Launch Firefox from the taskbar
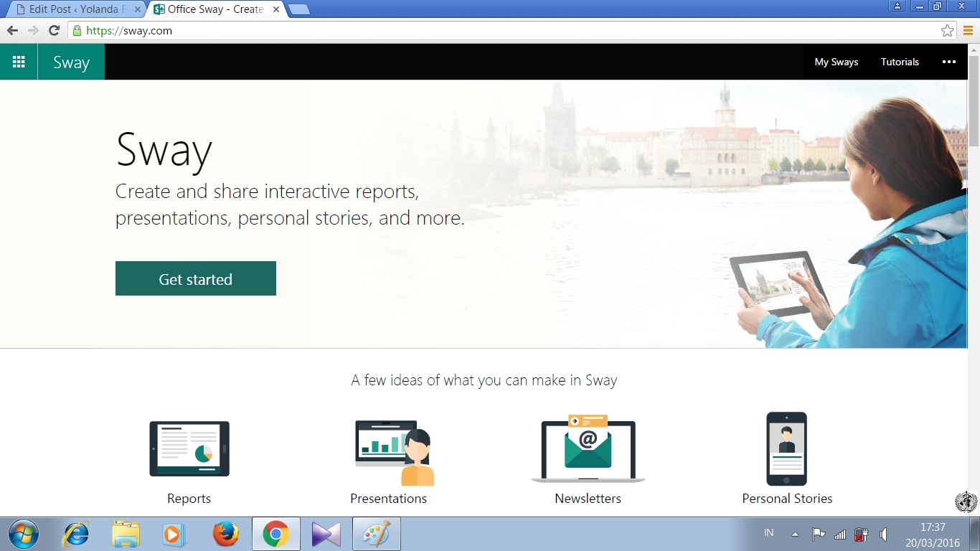This screenshot has width=980, height=551. pyautogui.click(x=225, y=534)
